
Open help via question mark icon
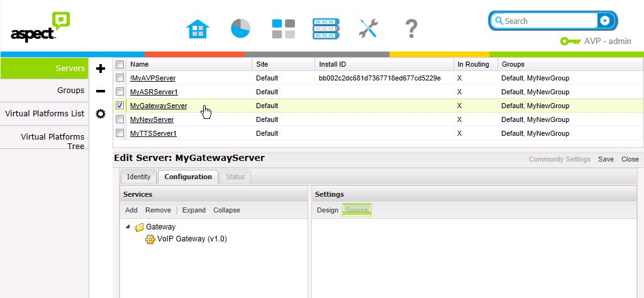(411, 28)
